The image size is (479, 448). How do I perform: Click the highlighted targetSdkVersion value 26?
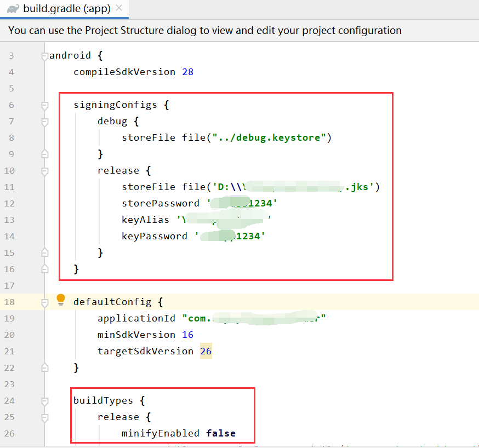(206, 351)
